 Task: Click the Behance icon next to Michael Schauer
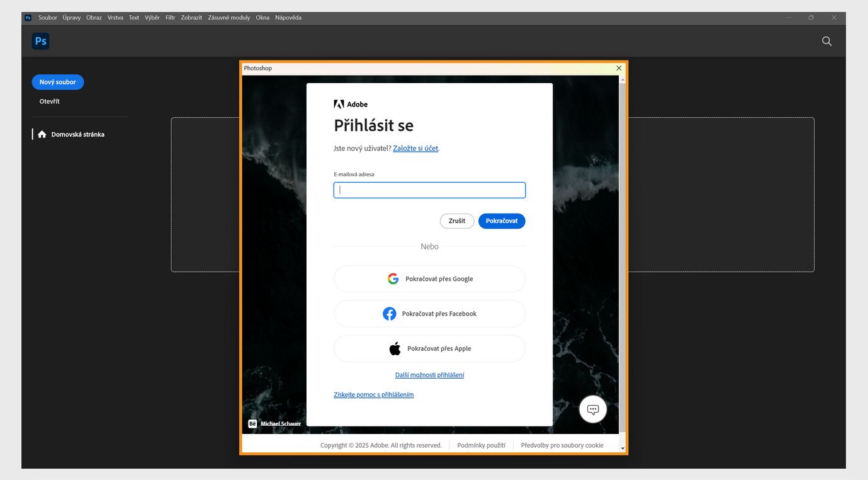click(252, 423)
